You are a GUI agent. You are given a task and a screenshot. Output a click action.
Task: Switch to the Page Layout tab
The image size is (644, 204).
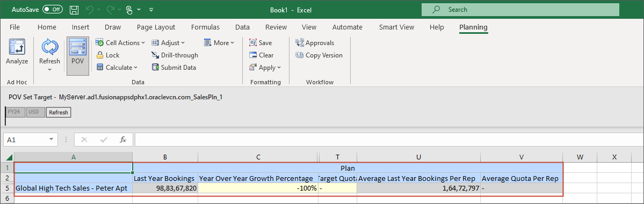[x=156, y=27]
